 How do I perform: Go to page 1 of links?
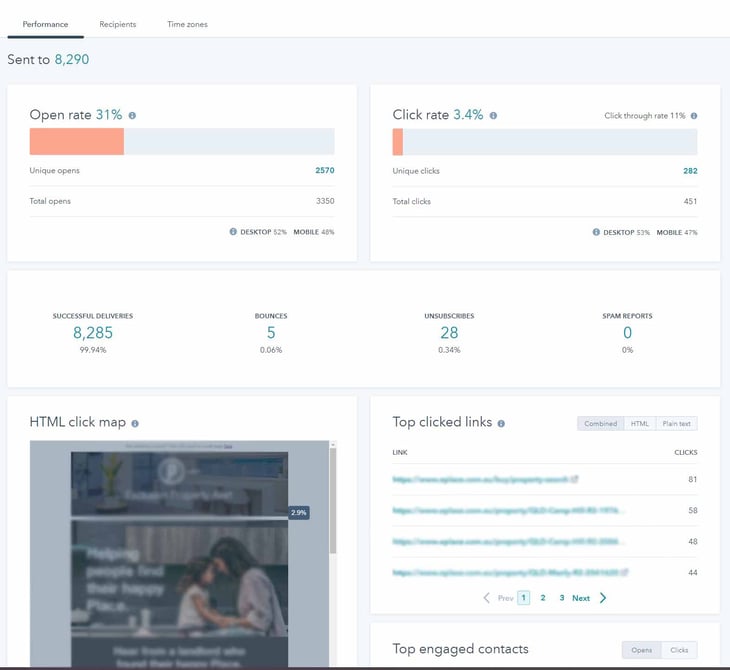523,598
